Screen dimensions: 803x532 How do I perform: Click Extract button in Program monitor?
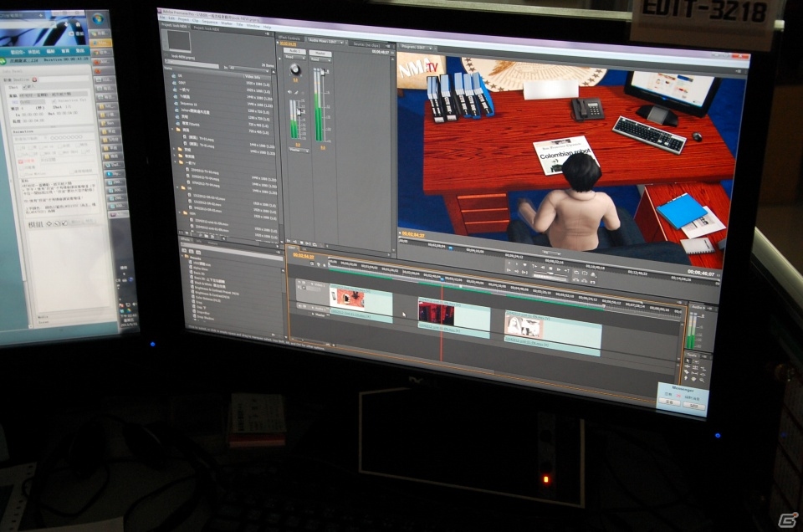point(585,280)
